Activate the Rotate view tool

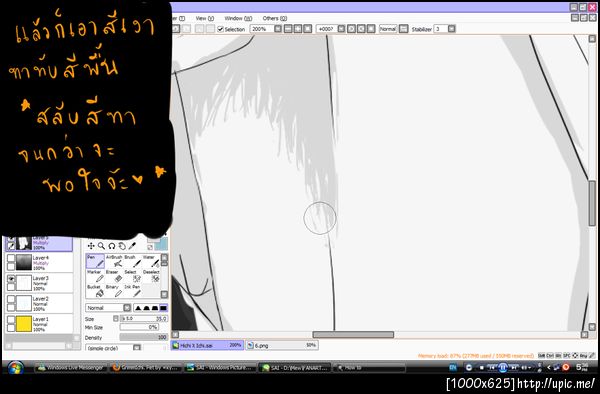112,246
